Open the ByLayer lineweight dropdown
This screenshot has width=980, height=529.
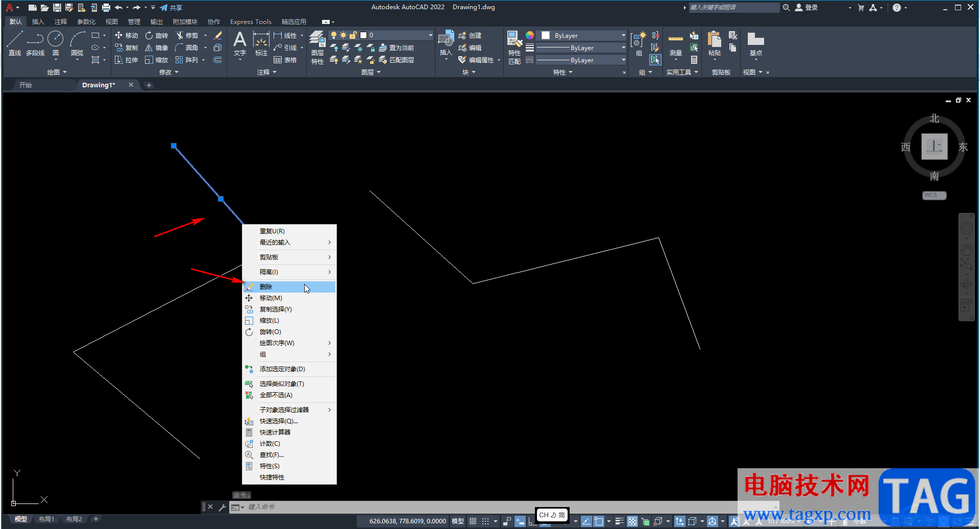point(581,47)
